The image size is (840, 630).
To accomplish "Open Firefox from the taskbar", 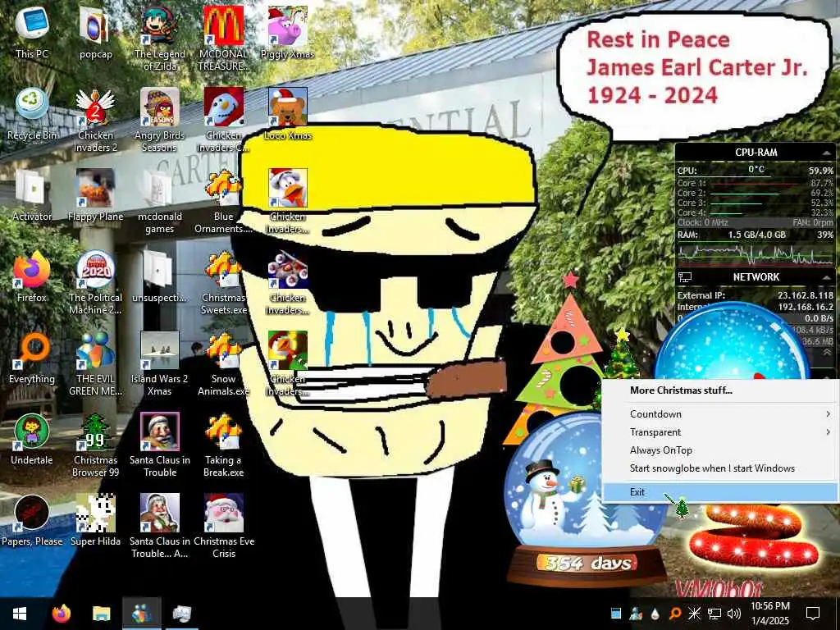I will (x=61, y=614).
